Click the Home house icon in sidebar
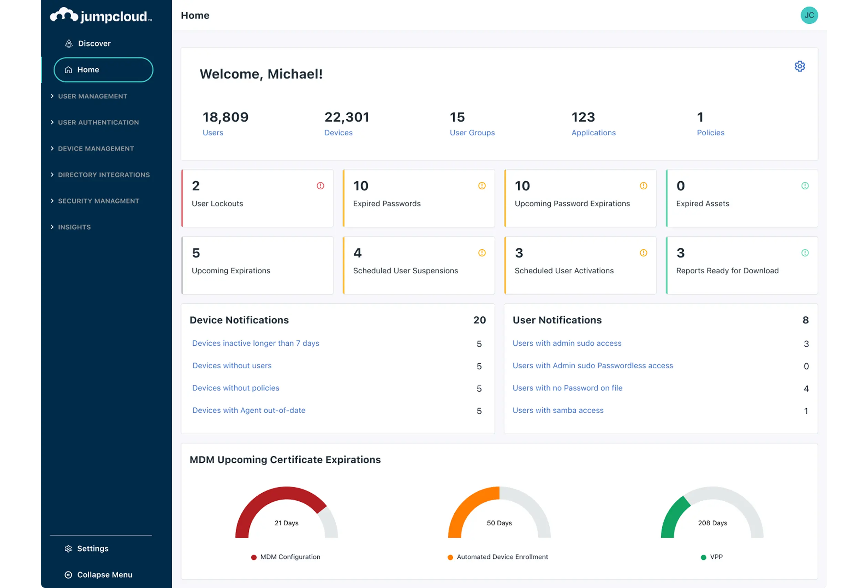 pos(68,70)
